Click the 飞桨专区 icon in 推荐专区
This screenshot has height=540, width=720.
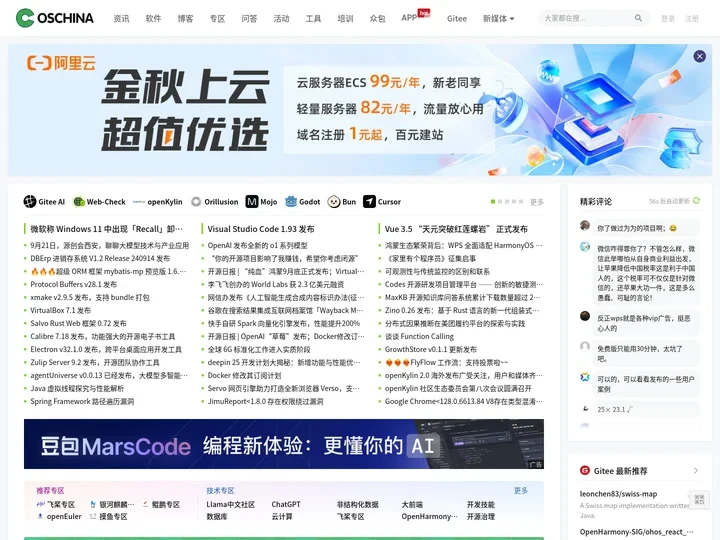(40, 504)
